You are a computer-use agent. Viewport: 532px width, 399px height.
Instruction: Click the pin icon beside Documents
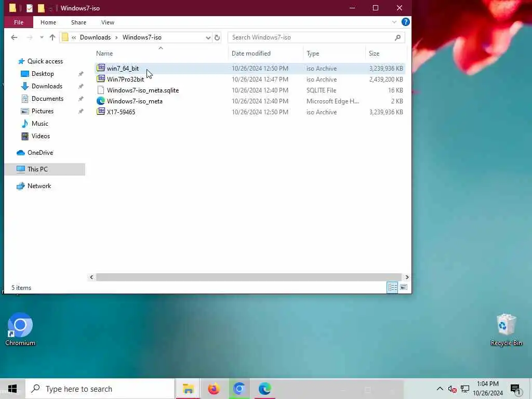(81, 99)
